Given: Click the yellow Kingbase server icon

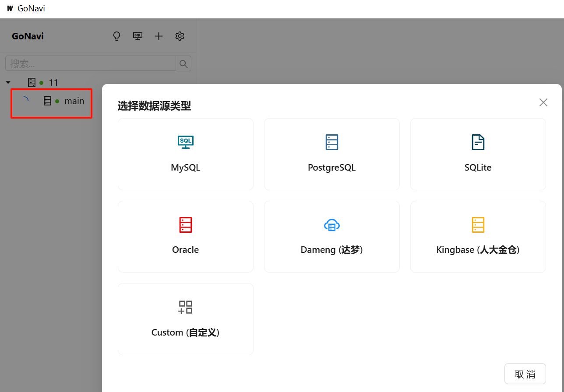Looking at the screenshot, I should (x=478, y=225).
